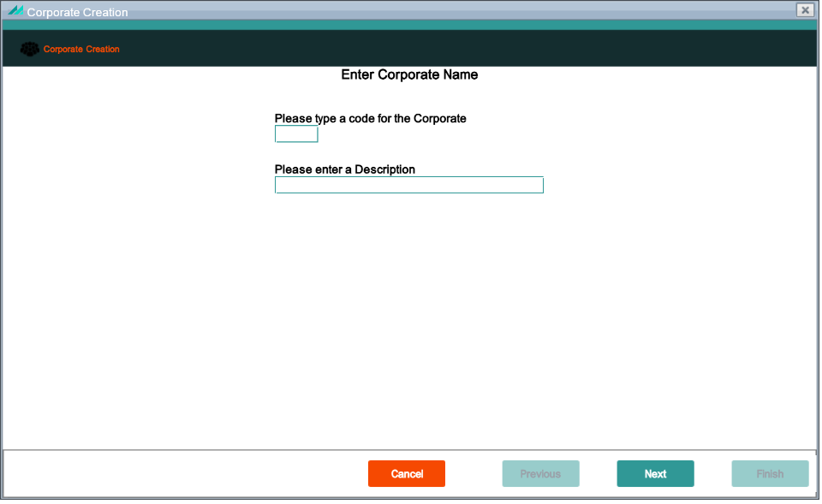Viewport: 822px width, 504px height.
Task: Click the 'Please enter a Description' label
Action: [345, 169]
